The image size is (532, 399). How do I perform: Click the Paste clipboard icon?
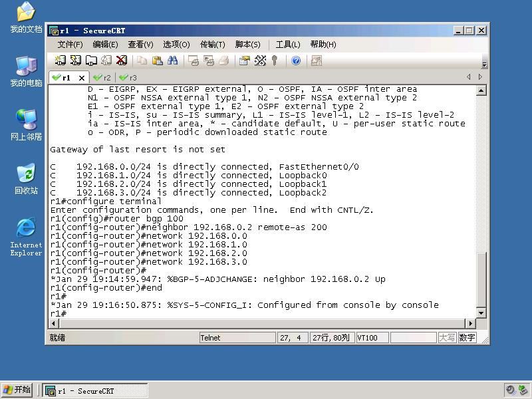(157, 61)
